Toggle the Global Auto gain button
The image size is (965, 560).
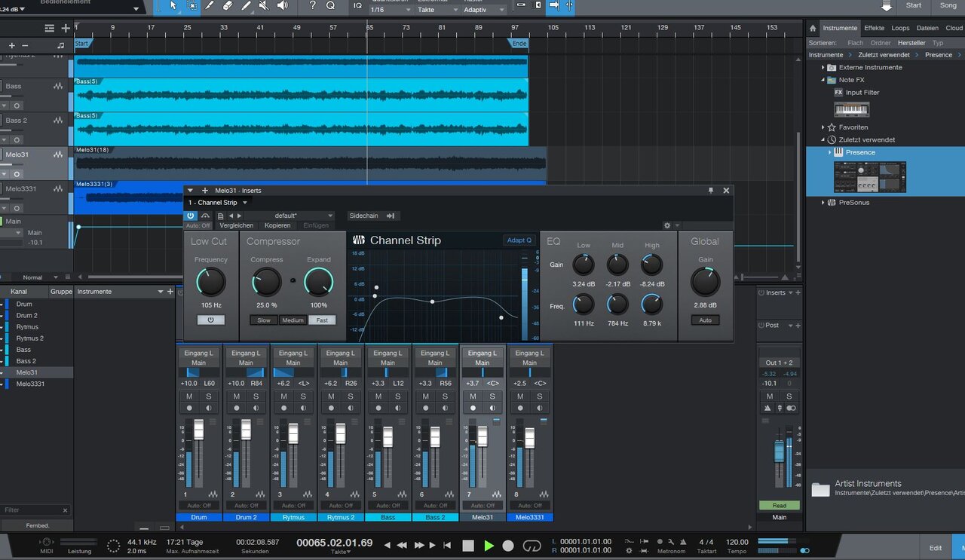coord(705,320)
